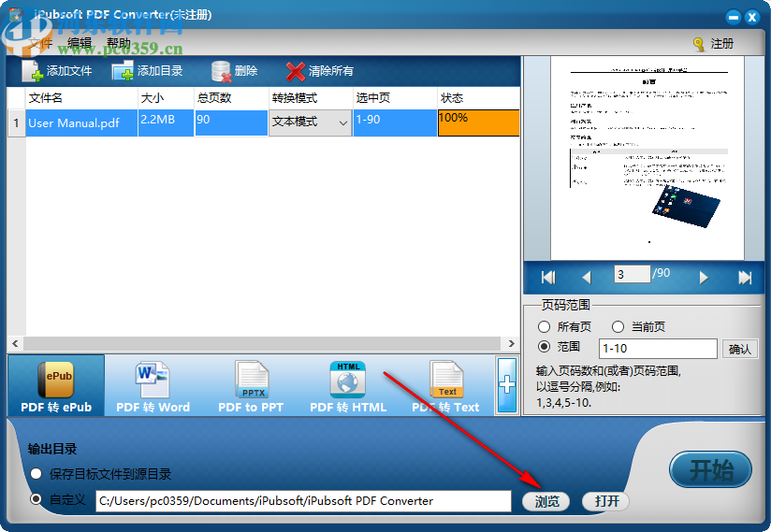
Task: Click the Browse (浏览) button
Action: click(546, 501)
